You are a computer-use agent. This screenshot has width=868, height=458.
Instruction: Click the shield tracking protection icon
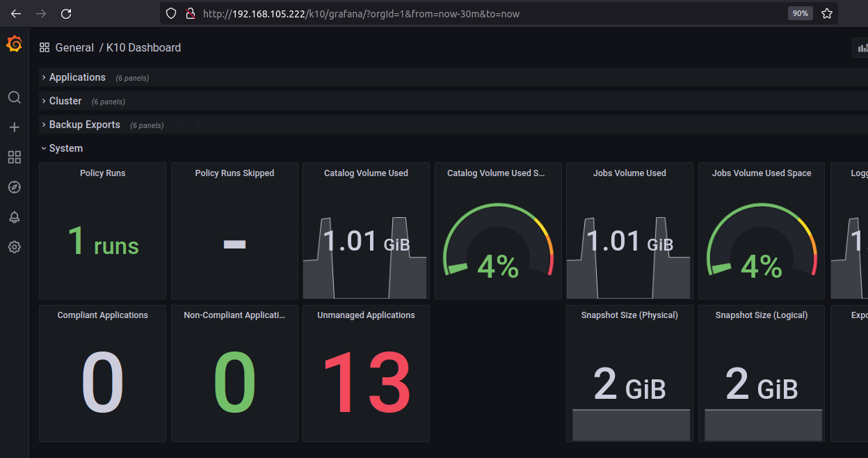[171, 13]
